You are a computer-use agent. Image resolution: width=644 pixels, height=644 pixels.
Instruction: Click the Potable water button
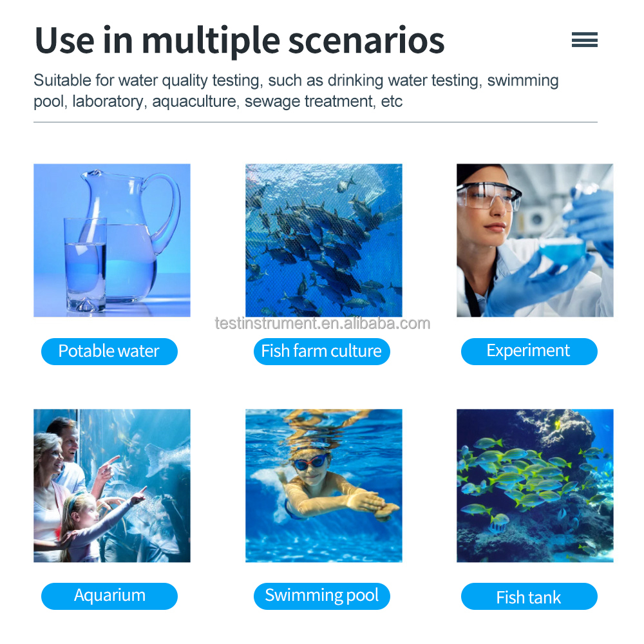109,351
